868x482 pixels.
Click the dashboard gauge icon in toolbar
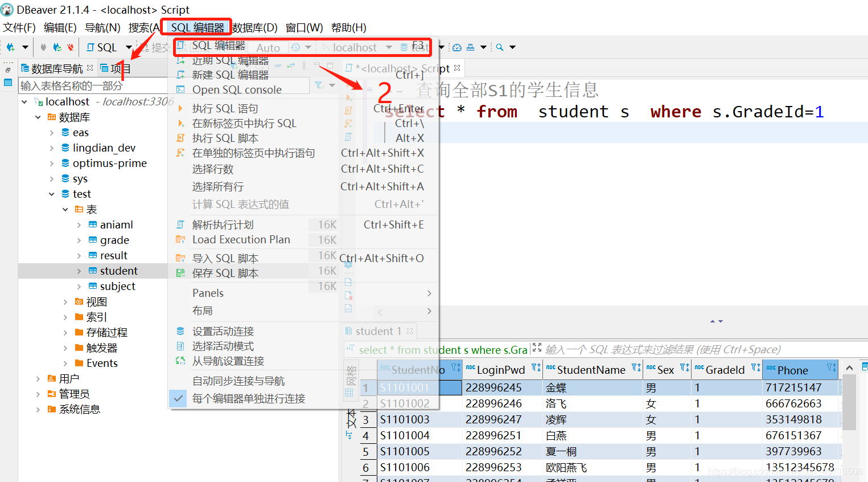(456, 47)
